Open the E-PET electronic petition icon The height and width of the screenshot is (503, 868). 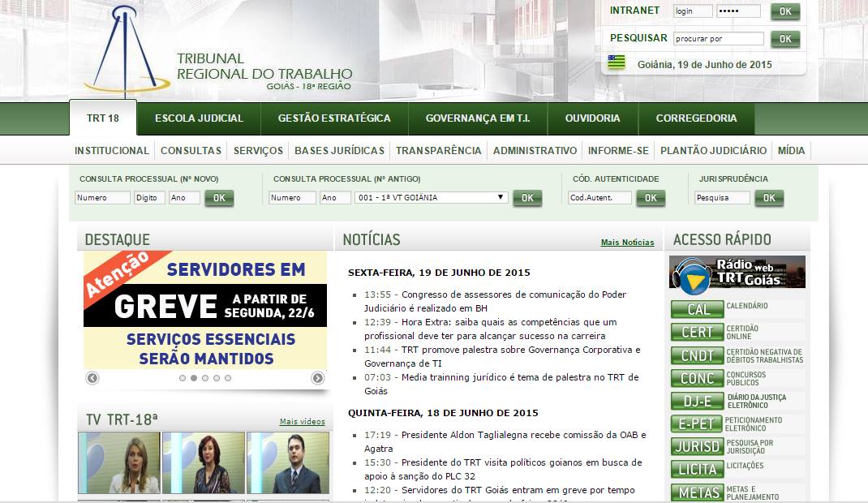(x=697, y=423)
